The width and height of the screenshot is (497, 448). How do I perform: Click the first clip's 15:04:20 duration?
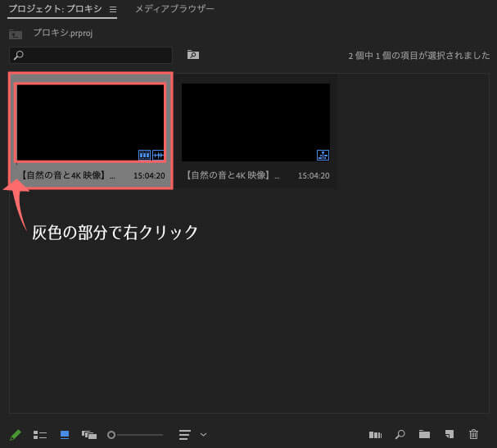point(149,175)
